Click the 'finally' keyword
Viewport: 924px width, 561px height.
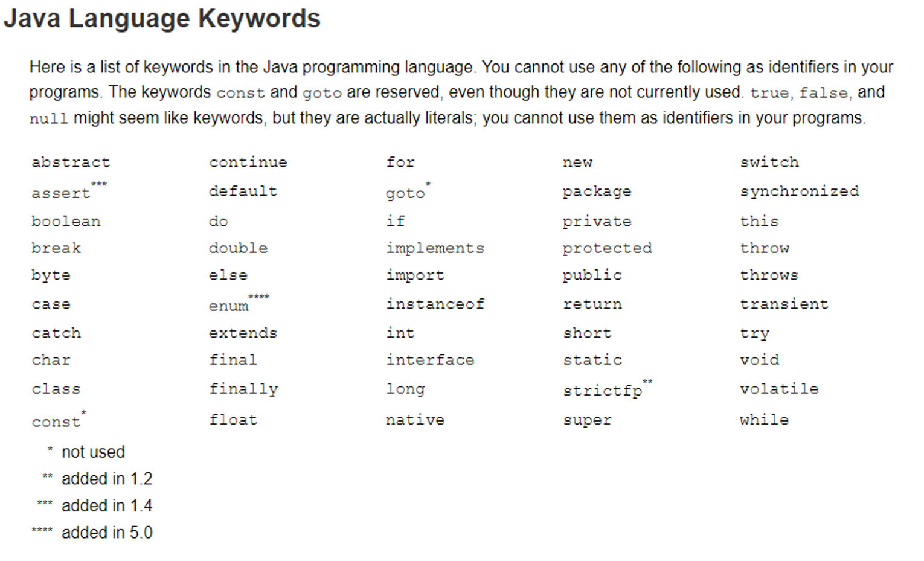pos(244,389)
